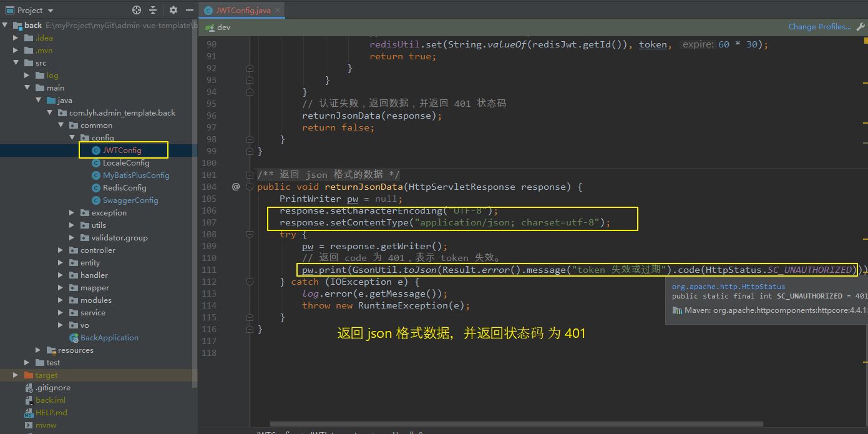Image resolution: width=868 pixels, height=434 pixels.
Task: Collapse the config package arrow
Action: (72, 138)
